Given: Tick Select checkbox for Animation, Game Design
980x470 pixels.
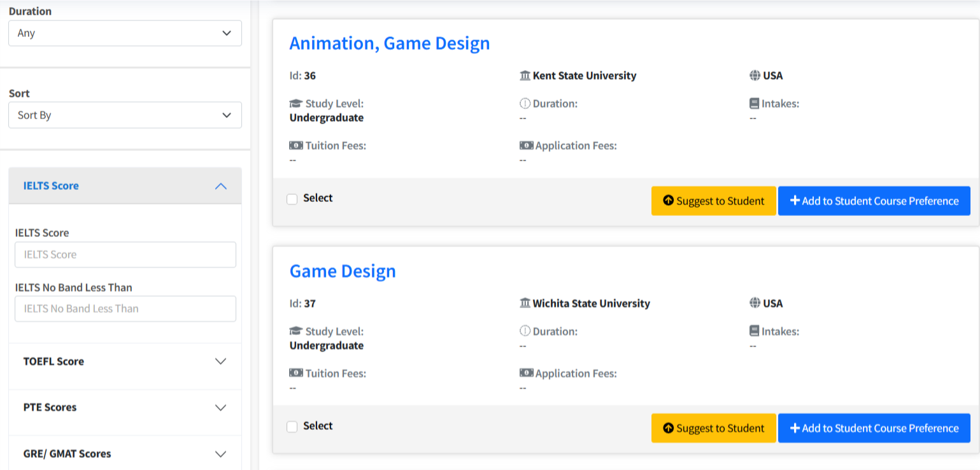Looking at the screenshot, I should click(x=292, y=199).
